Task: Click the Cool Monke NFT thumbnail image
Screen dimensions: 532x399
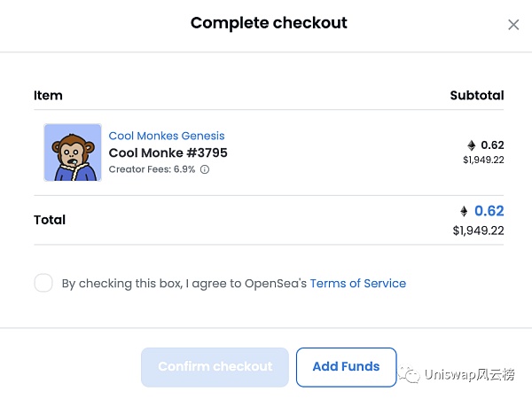Action: pos(73,153)
